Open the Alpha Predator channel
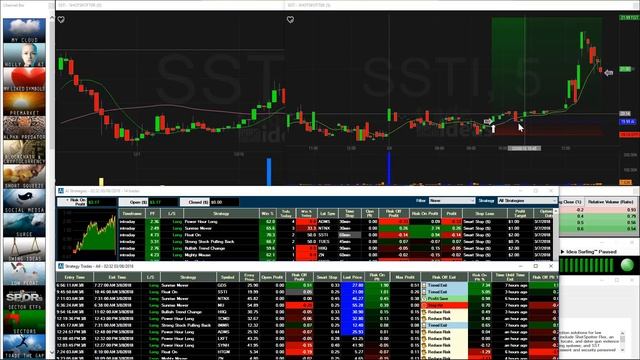Image resolution: width=640 pixels, height=360 pixels. click(x=24, y=128)
